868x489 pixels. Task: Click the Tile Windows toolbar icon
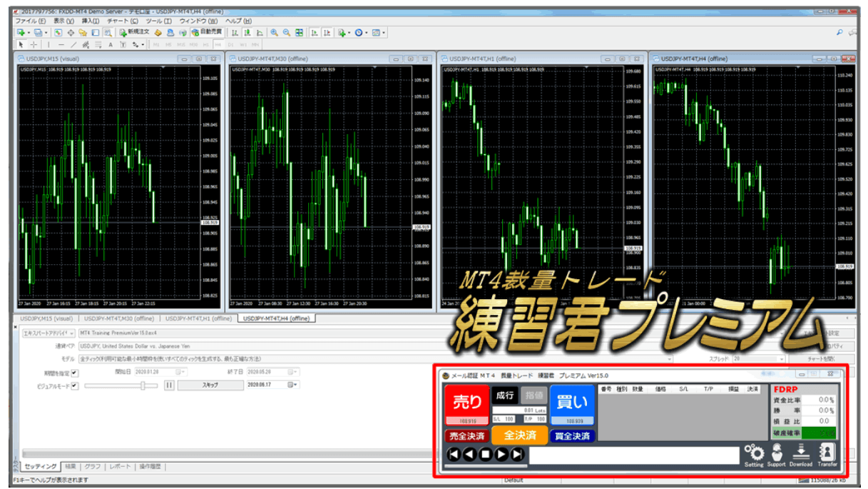299,32
